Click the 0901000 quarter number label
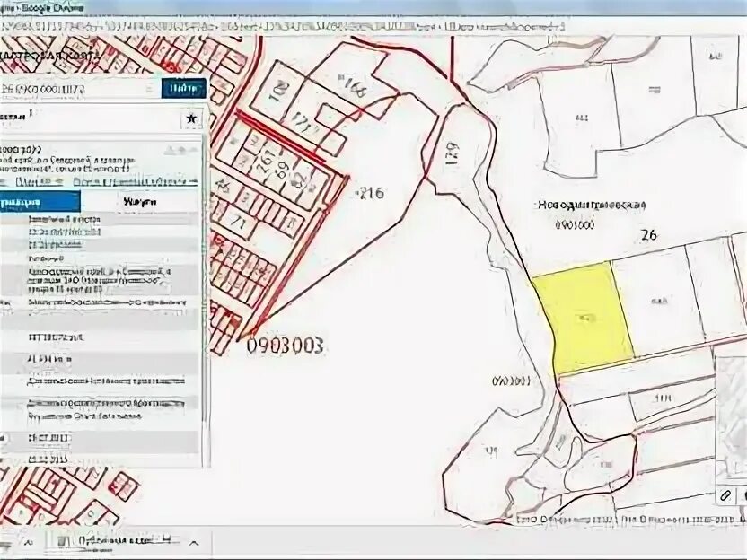The height and width of the screenshot is (560, 747). tap(575, 224)
